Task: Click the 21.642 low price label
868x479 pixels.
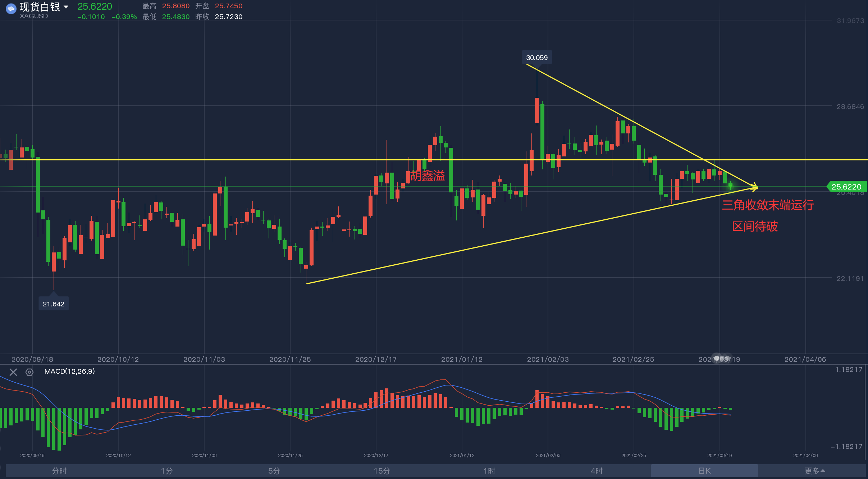Action: tap(54, 304)
